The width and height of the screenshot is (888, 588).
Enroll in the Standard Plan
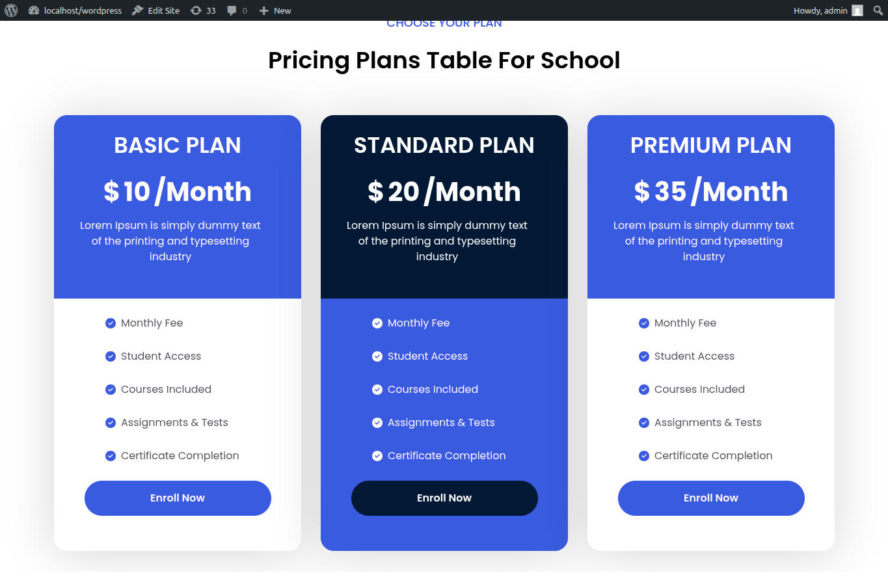(444, 498)
